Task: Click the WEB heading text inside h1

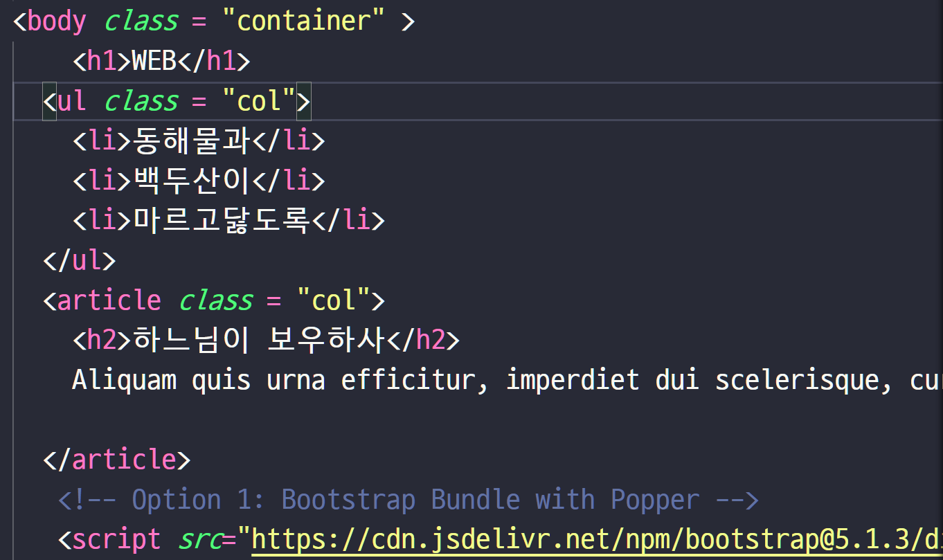Action: coord(154,62)
